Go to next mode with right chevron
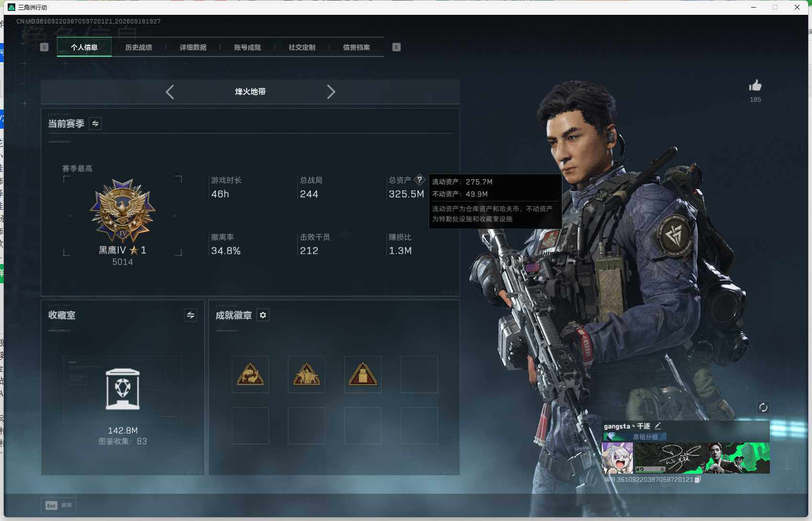The image size is (812, 521). pos(331,92)
